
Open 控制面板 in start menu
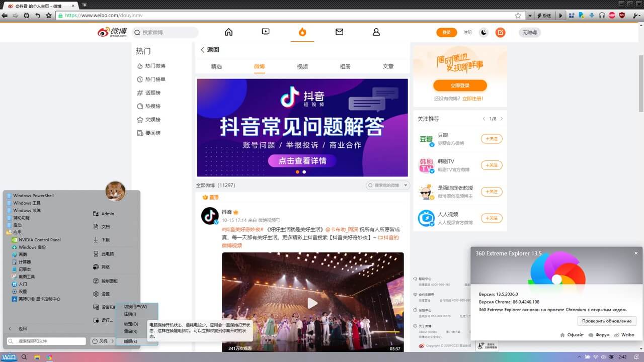click(106, 281)
